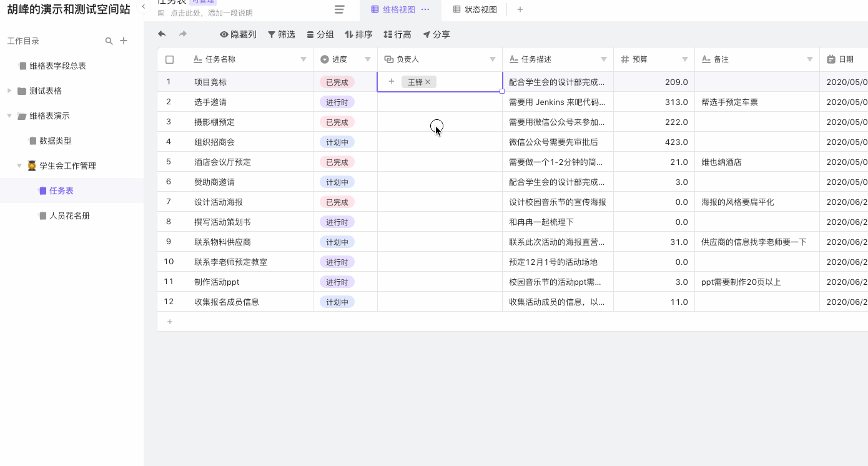Open the 筛选 filter option
Screen dimensions: 868x466
[x=281, y=34]
